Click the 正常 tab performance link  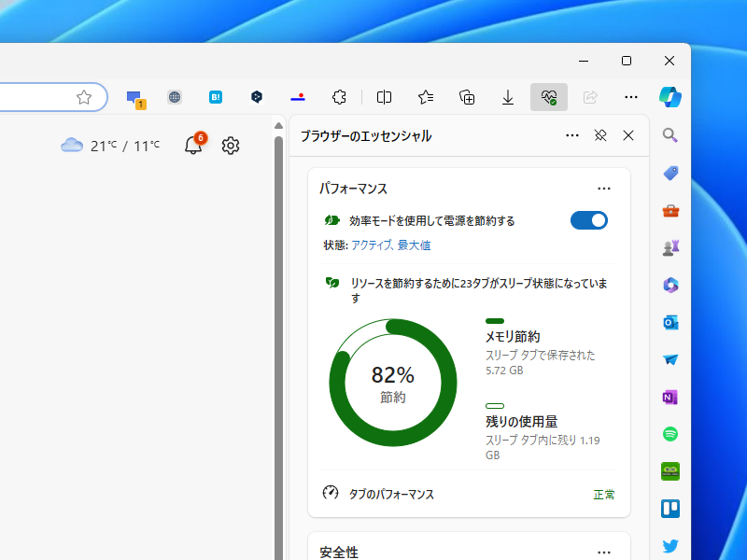[x=604, y=495]
